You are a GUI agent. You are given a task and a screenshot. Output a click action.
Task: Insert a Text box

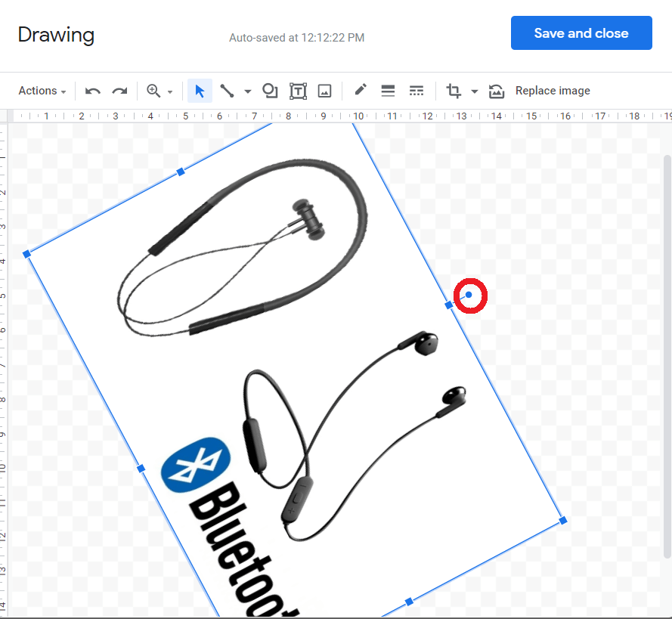(x=298, y=91)
